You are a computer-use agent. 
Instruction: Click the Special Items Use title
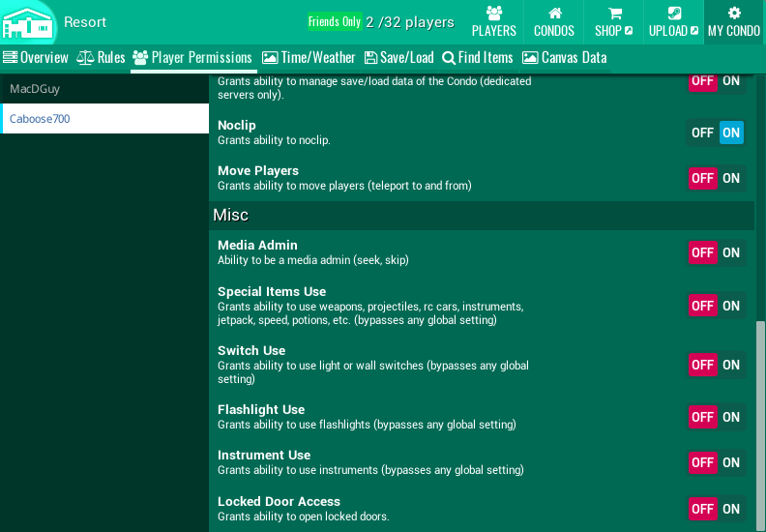coord(272,292)
